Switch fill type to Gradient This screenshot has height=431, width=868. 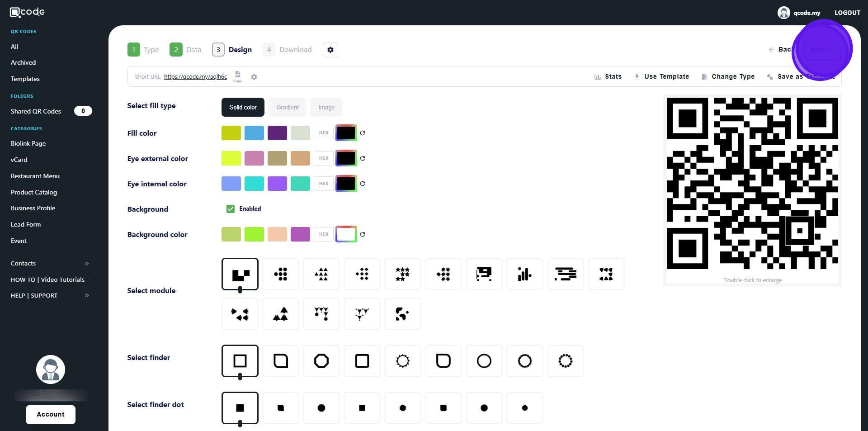287,107
